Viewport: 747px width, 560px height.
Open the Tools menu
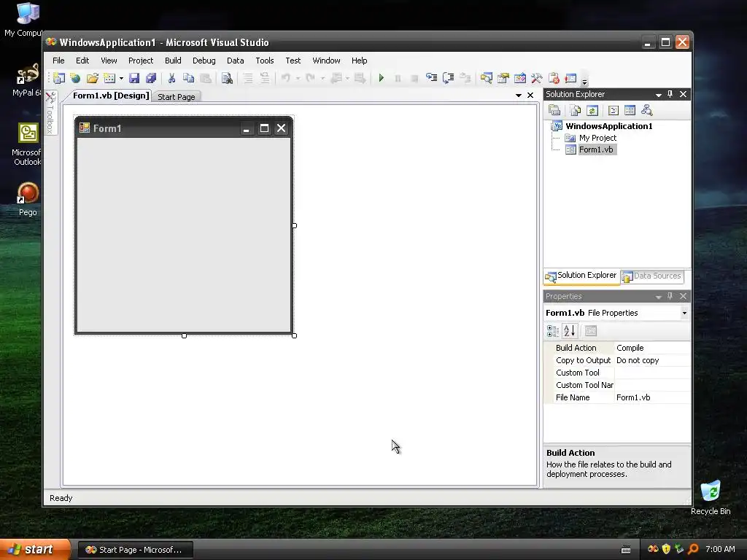(264, 61)
